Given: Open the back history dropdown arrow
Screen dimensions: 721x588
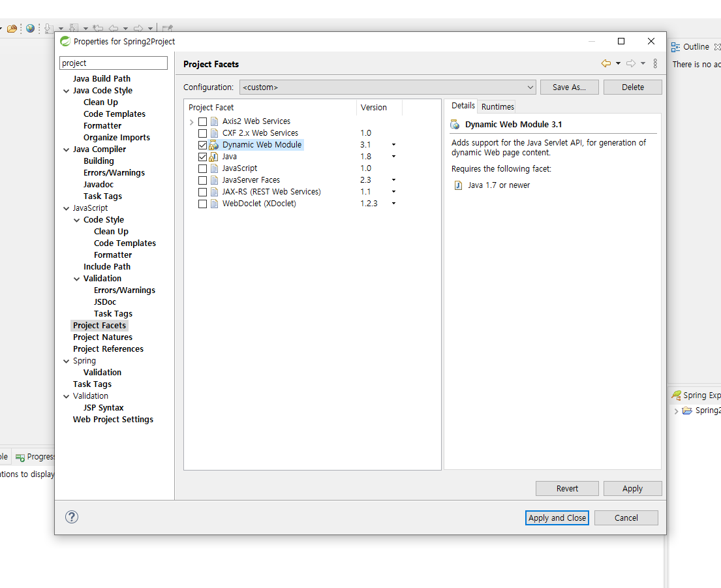Looking at the screenshot, I should click(618, 63).
